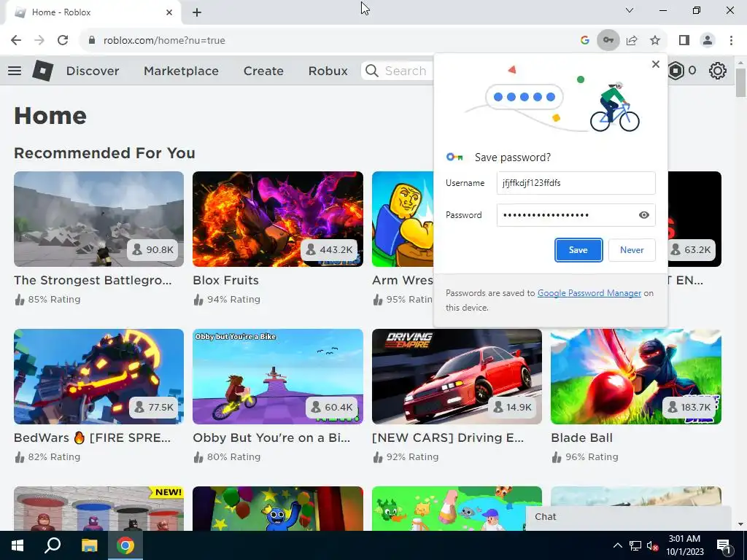Screen dimensions: 747x560
Task: Close the Home - Roblox tab
Action: (169, 12)
